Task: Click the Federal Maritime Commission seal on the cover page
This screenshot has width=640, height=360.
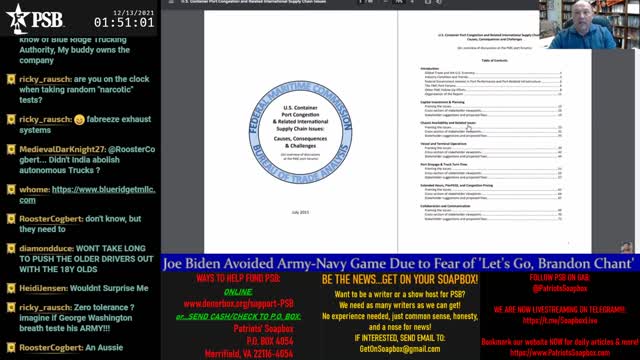Action: [x=300, y=132]
